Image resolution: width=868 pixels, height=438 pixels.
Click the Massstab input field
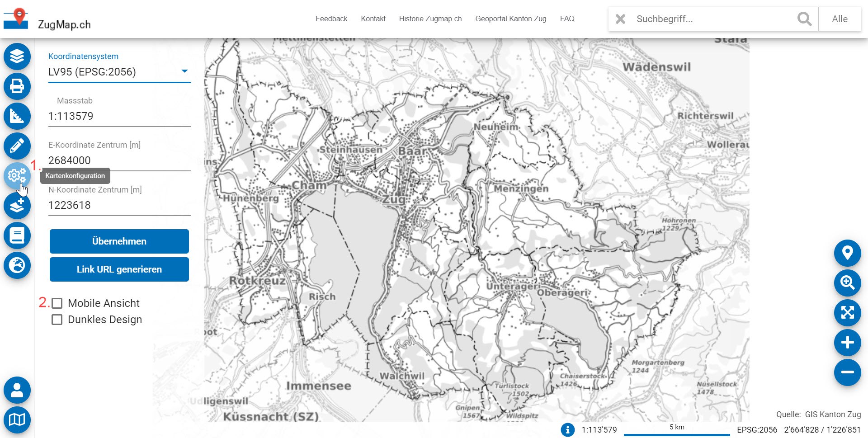pos(119,116)
